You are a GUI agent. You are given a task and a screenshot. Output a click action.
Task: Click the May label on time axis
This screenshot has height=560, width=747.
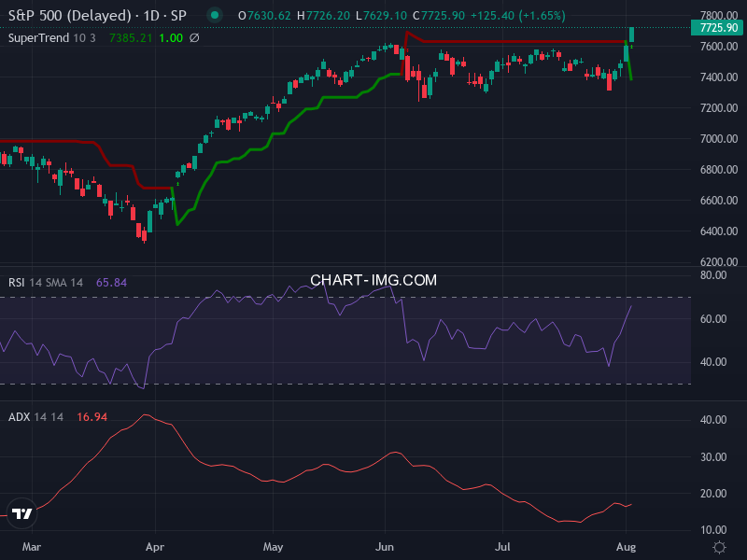[x=273, y=547]
